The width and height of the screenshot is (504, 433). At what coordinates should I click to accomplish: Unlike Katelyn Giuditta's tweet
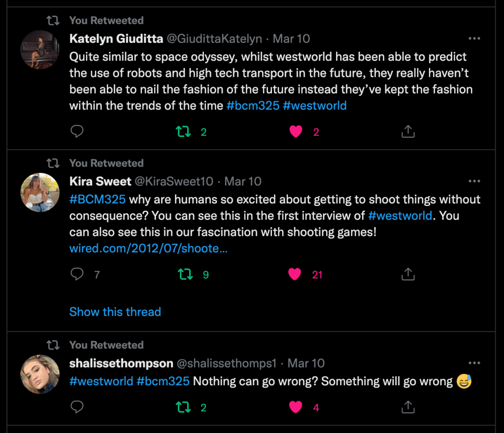(x=296, y=132)
